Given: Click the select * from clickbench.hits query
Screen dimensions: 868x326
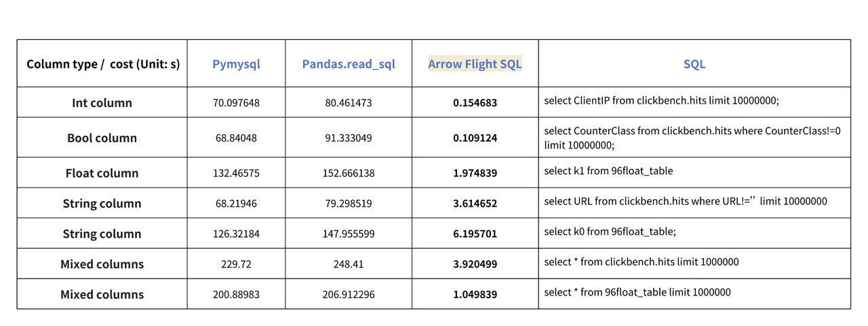Looking at the screenshot, I should click(x=641, y=262).
